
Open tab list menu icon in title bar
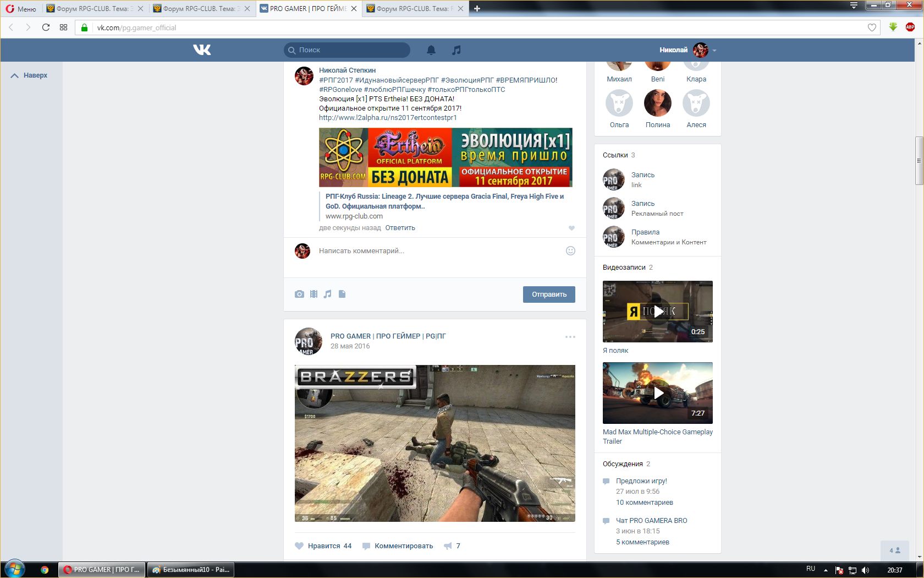point(854,6)
